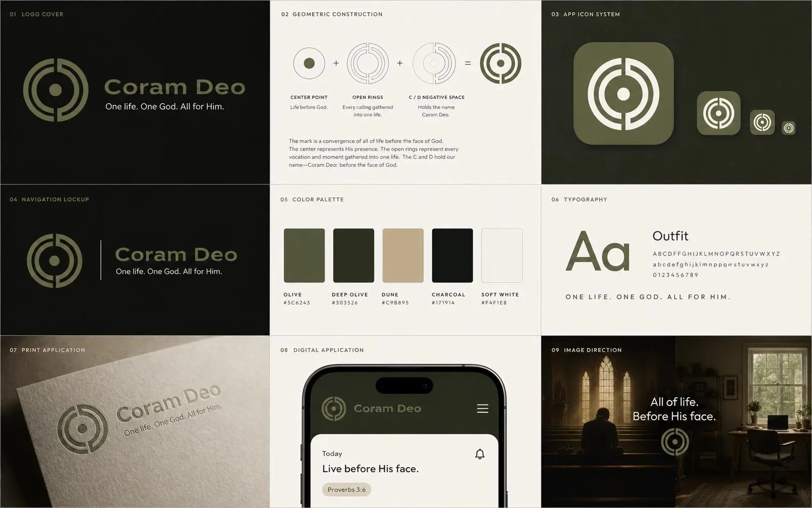
Task: Click the Outfit font name
Action: tap(670, 236)
